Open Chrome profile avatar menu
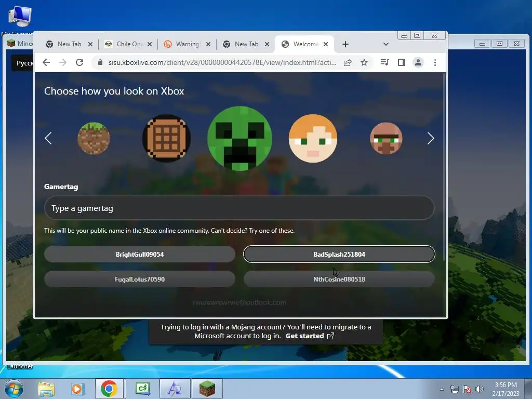The width and height of the screenshot is (532, 399). (x=418, y=62)
